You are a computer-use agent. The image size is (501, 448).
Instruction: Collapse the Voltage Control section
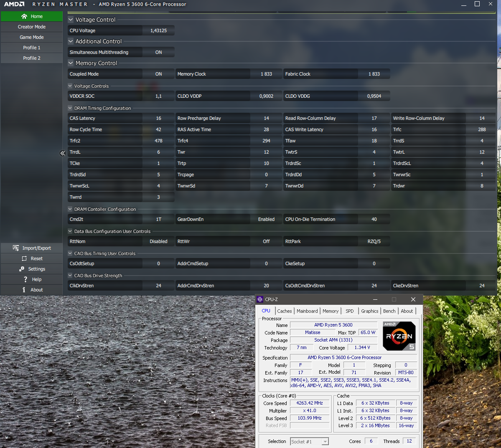pos(71,20)
